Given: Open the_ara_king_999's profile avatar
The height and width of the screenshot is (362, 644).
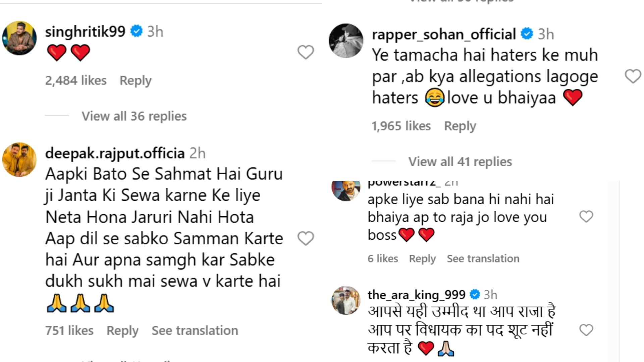Looking at the screenshot, I should click(346, 300).
